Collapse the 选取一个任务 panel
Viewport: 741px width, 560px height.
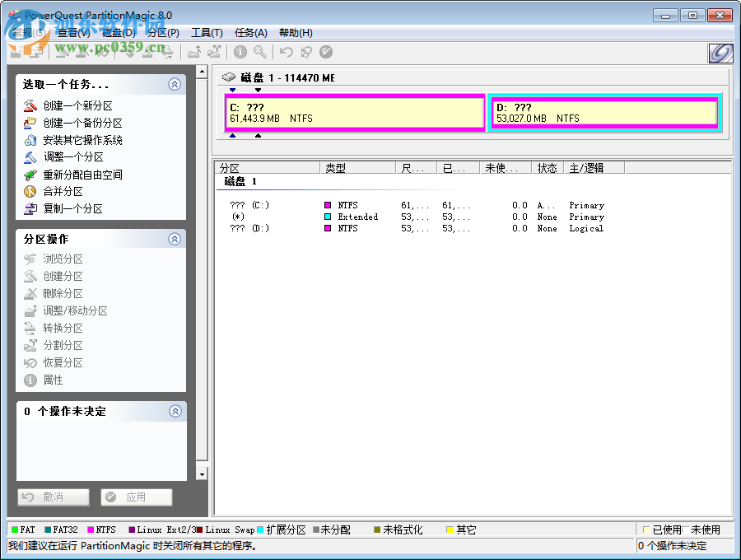[174, 83]
